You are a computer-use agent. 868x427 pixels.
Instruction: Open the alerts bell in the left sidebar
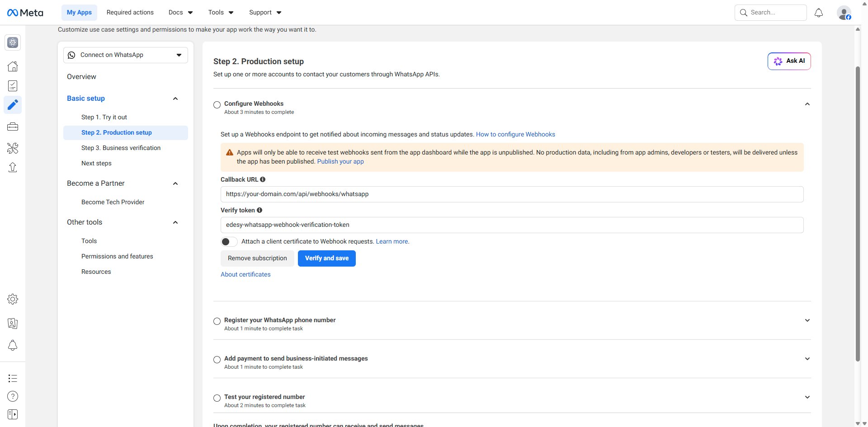pyautogui.click(x=13, y=345)
